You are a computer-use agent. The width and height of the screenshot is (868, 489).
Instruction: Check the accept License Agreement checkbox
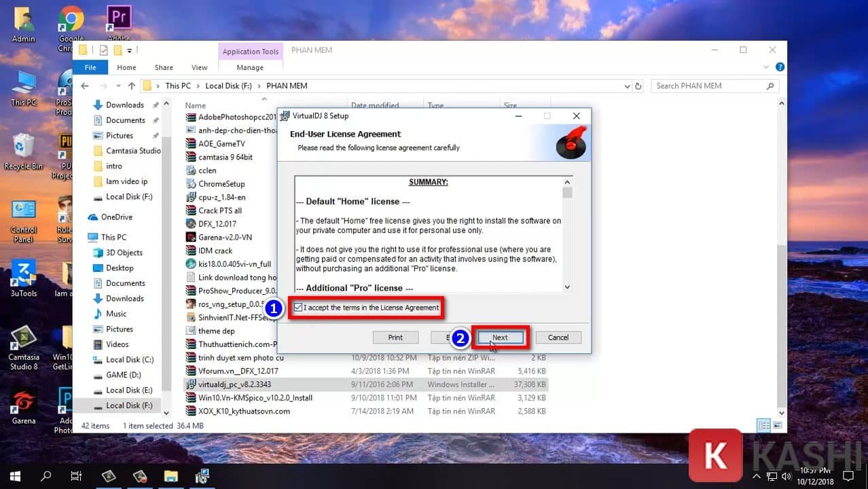coord(298,308)
